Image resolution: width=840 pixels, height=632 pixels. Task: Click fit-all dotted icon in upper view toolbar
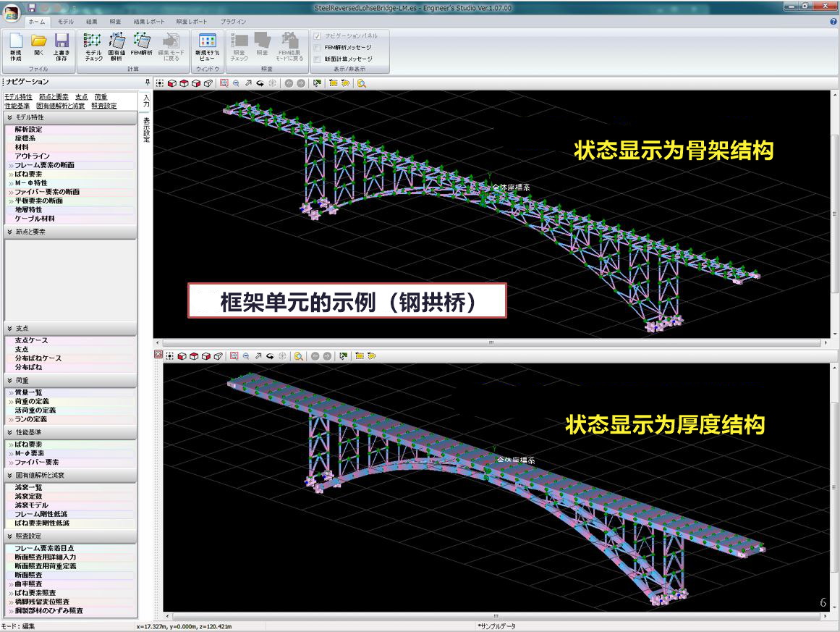point(160,83)
